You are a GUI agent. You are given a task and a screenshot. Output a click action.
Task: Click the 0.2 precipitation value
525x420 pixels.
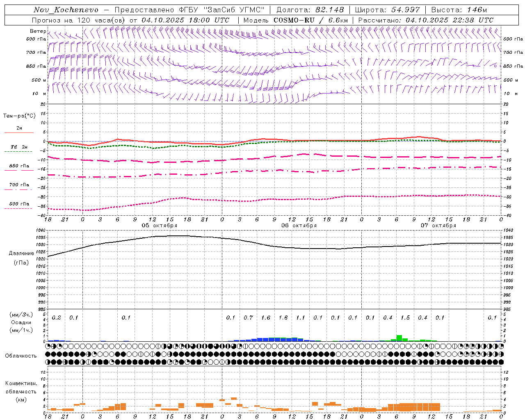point(57,317)
